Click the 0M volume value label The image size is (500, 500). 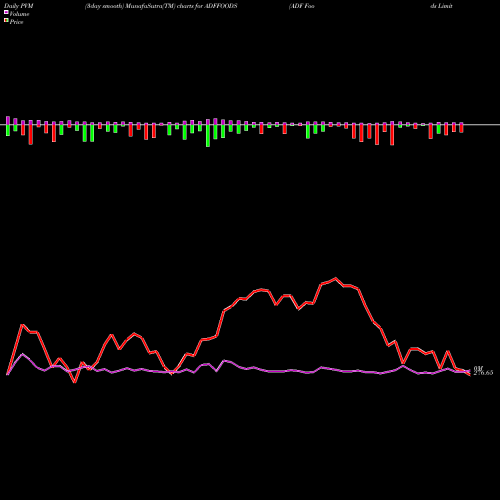pos(478,368)
